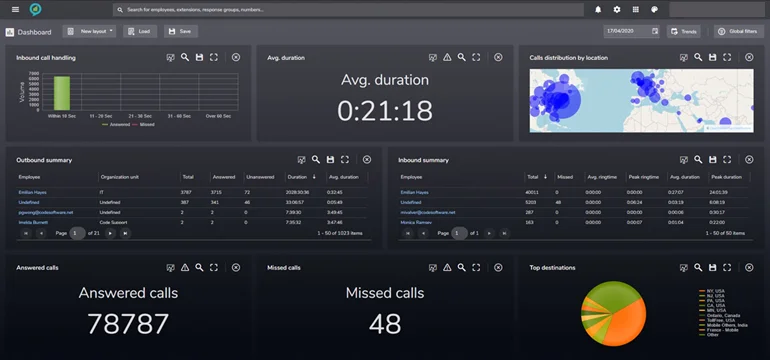Click the Global filters button
Image resolution: width=770 pixels, height=360 pixels.
click(739, 31)
